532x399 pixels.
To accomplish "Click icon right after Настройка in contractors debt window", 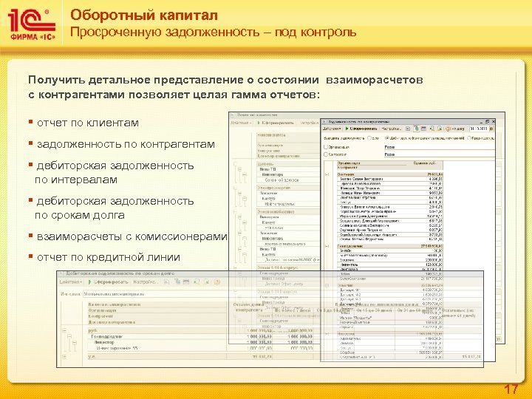I will coord(408,129).
